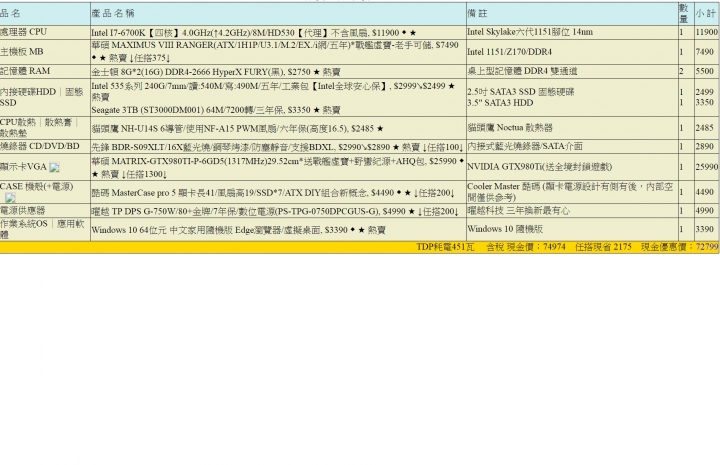This screenshot has width=720, height=465.
Task: Click the MATRIX-GTX980TI-P-6GD5 product text
Action: 277,168
